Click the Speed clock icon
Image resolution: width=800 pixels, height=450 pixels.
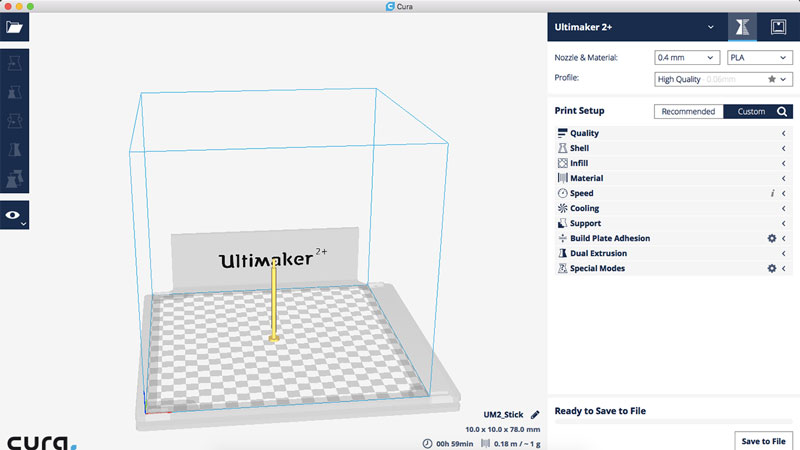(562, 193)
